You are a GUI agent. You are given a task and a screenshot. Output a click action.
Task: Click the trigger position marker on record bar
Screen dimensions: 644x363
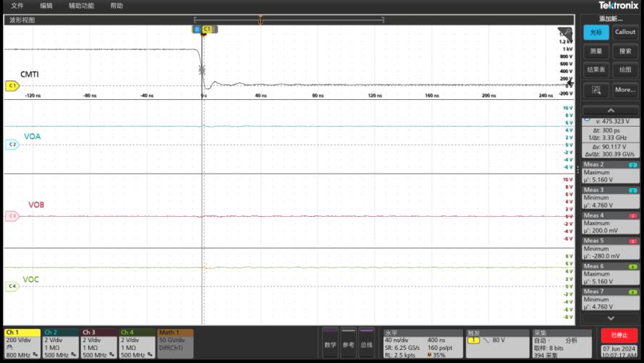coord(260,20)
